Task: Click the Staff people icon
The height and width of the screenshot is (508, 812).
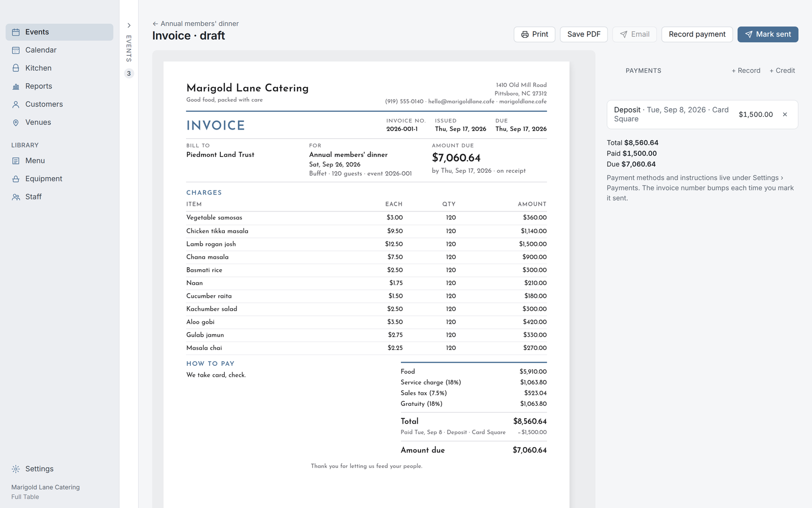Action: (16, 197)
